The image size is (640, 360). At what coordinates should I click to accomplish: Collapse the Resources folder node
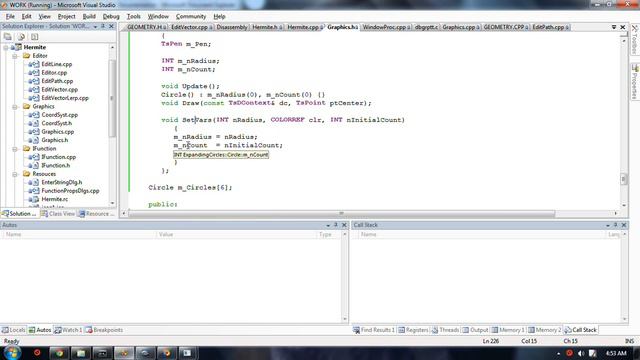(15, 174)
